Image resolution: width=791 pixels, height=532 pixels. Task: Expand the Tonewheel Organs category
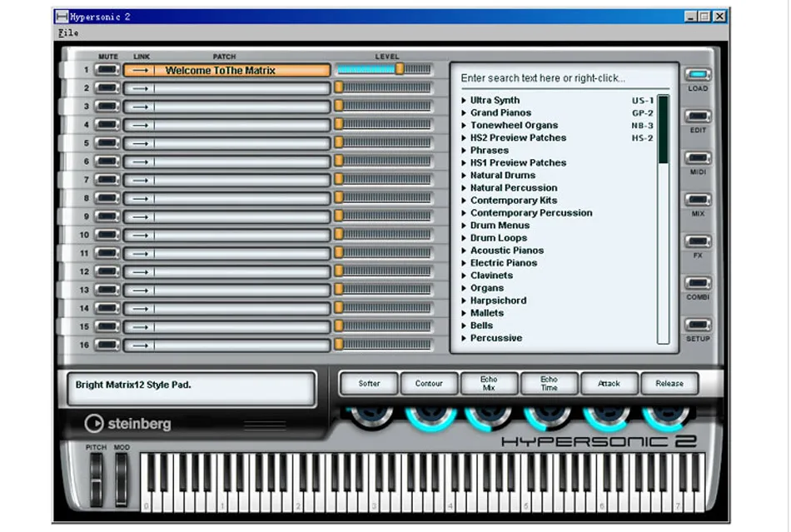pos(464,126)
